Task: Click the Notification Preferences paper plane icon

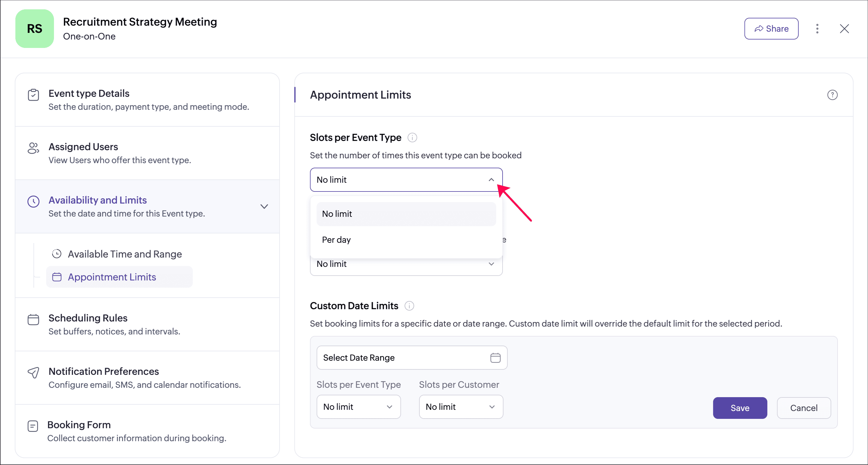Action: pos(33,373)
